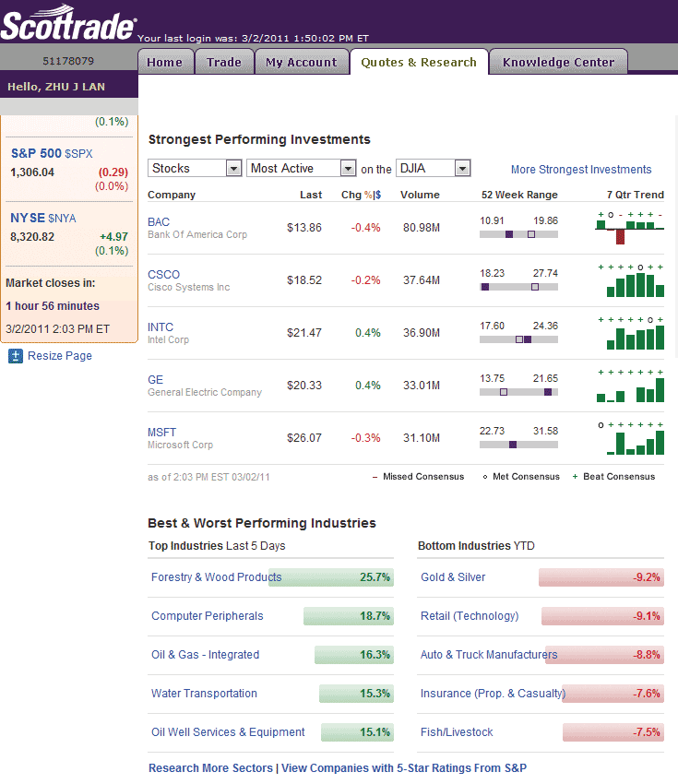Click the account number 51178079
Image resolution: width=678 pixels, height=784 pixels.
point(68,61)
